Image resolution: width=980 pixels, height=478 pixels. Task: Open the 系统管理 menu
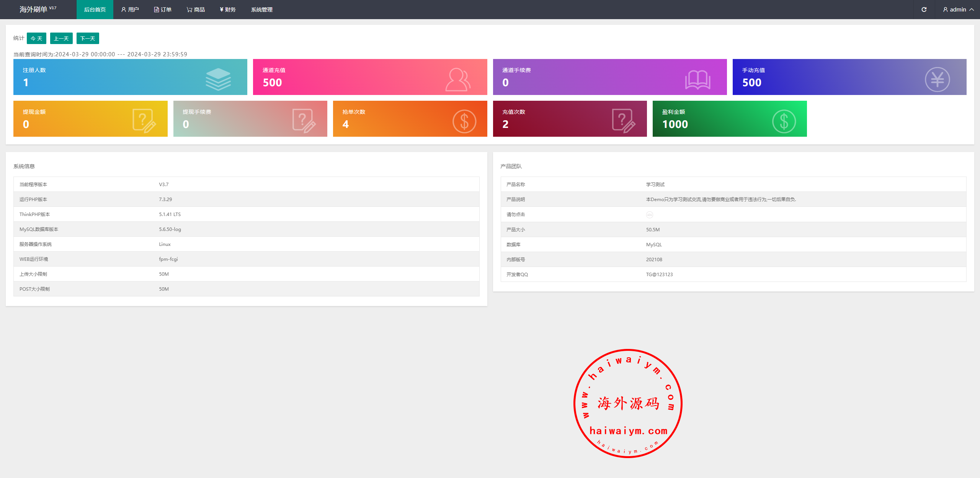(x=261, y=10)
